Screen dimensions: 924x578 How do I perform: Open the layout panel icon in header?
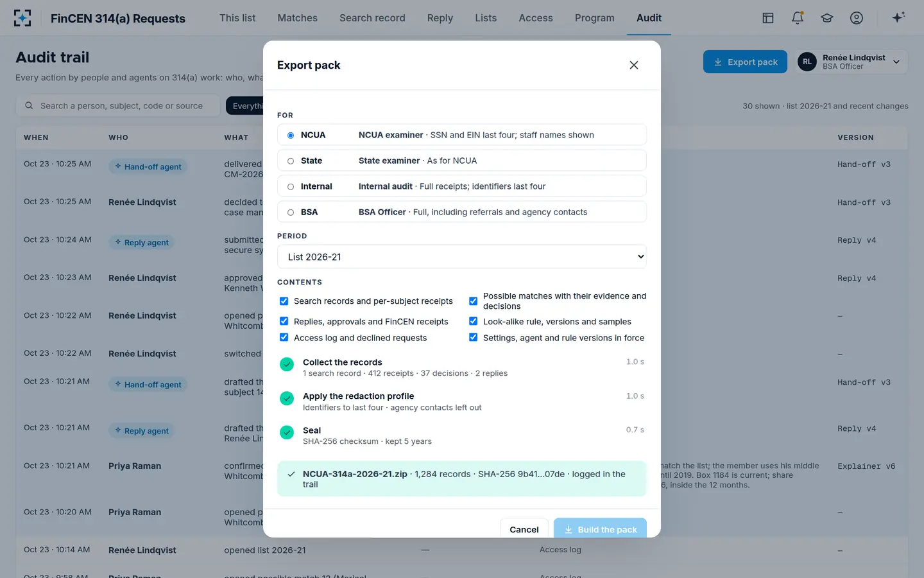pos(768,18)
